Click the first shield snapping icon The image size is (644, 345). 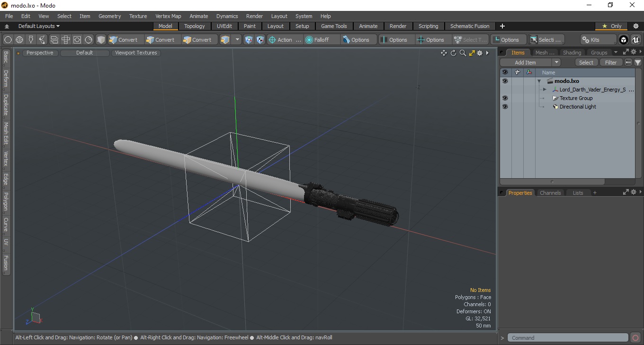click(x=249, y=40)
